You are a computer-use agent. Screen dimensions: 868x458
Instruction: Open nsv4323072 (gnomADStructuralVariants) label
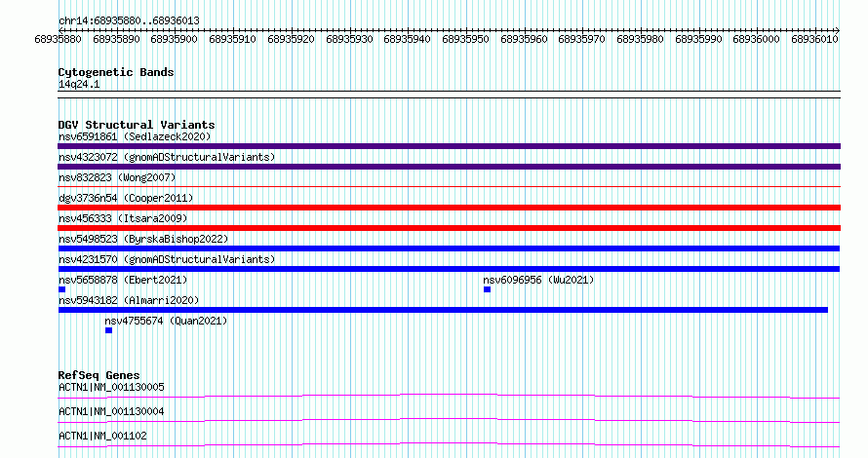(x=167, y=157)
